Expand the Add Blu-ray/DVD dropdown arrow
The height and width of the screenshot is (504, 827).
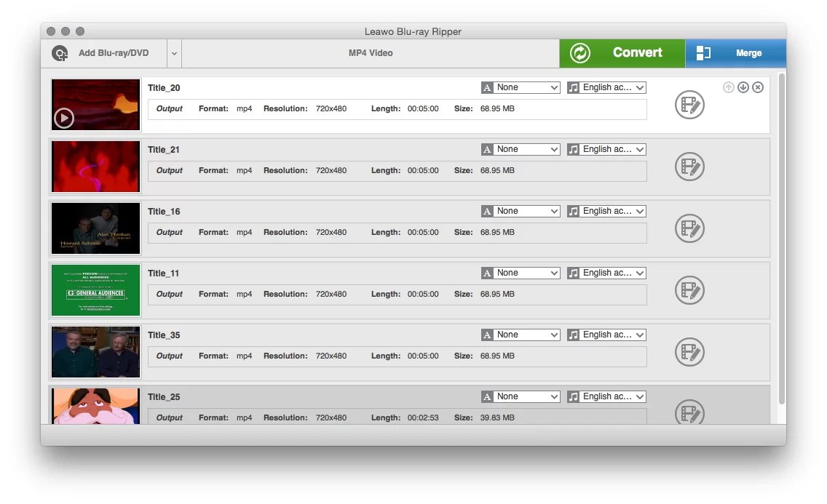[x=174, y=52]
